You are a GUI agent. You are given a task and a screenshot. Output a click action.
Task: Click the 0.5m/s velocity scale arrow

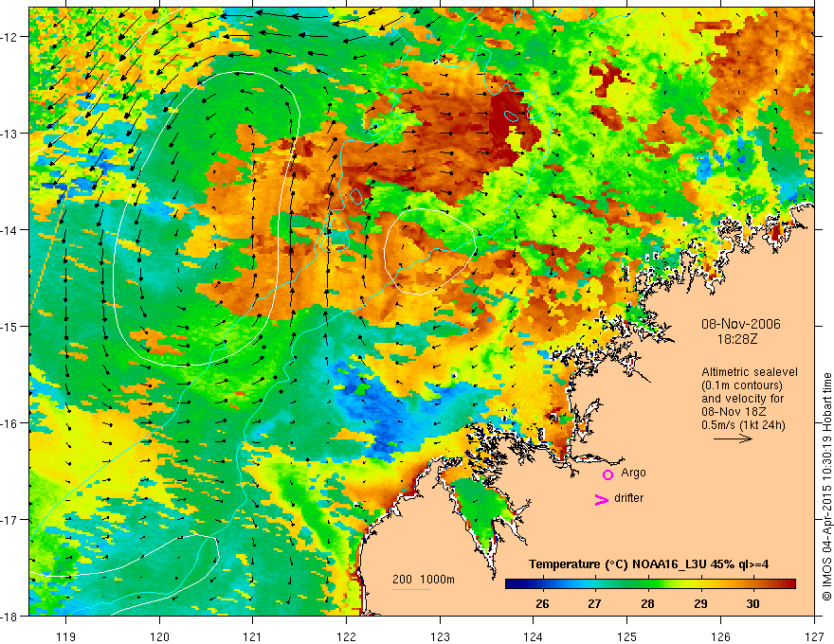733,438
